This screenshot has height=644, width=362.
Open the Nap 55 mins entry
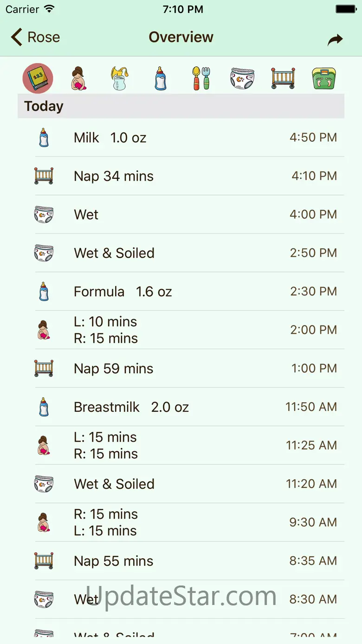click(x=186, y=561)
